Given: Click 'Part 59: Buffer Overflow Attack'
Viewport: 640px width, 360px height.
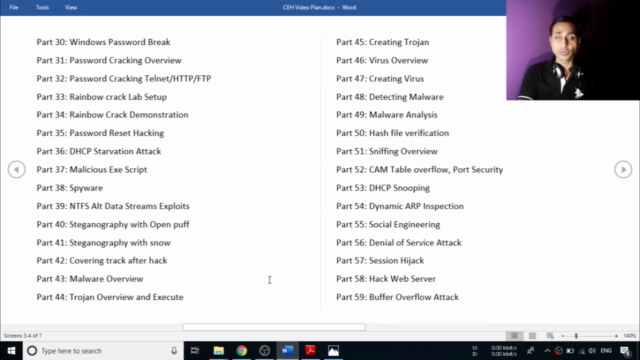Looking at the screenshot, I should coord(397,297).
